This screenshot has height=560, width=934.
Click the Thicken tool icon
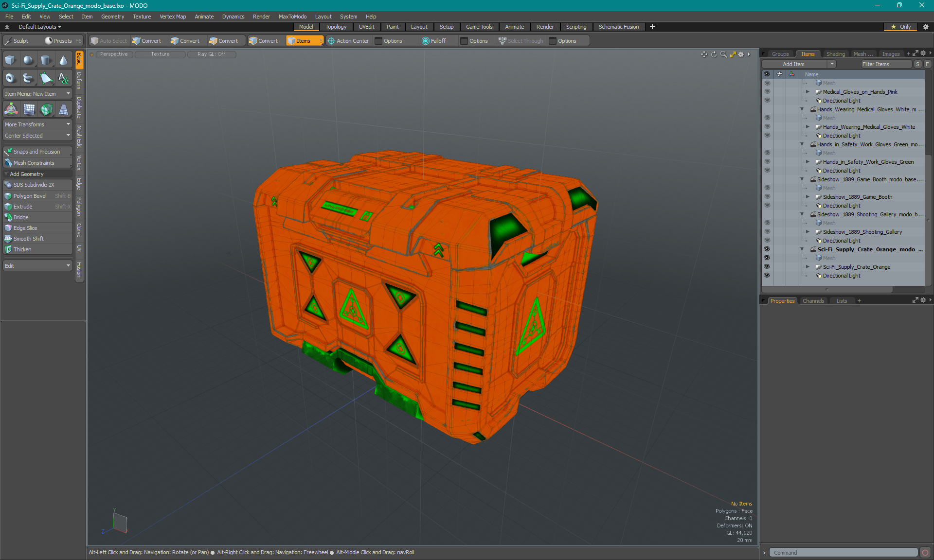[x=8, y=249]
